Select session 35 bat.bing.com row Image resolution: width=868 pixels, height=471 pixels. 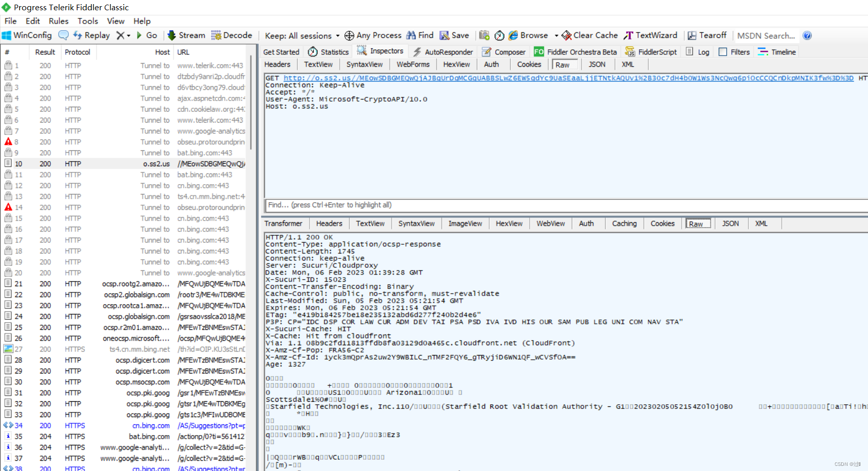coord(124,436)
